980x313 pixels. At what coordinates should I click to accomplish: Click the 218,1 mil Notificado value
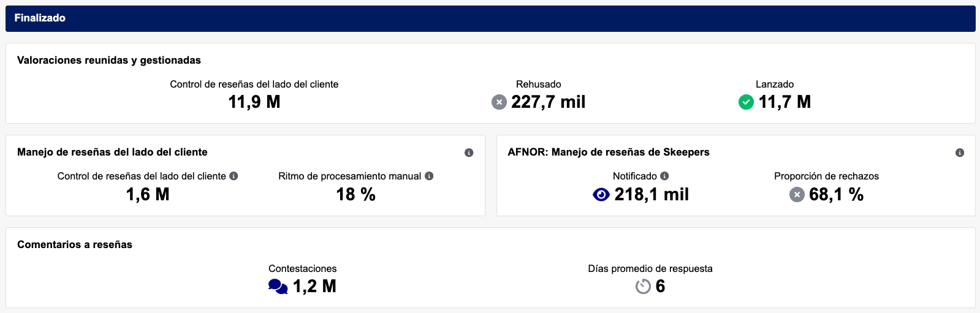point(651,195)
